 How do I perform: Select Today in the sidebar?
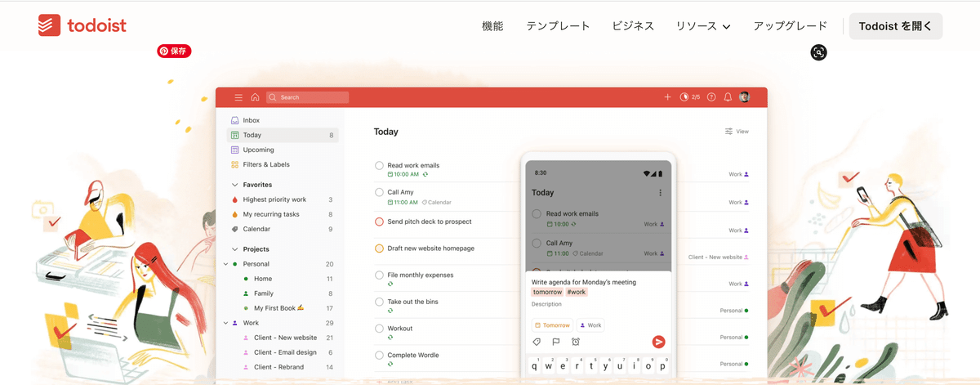click(x=282, y=135)
